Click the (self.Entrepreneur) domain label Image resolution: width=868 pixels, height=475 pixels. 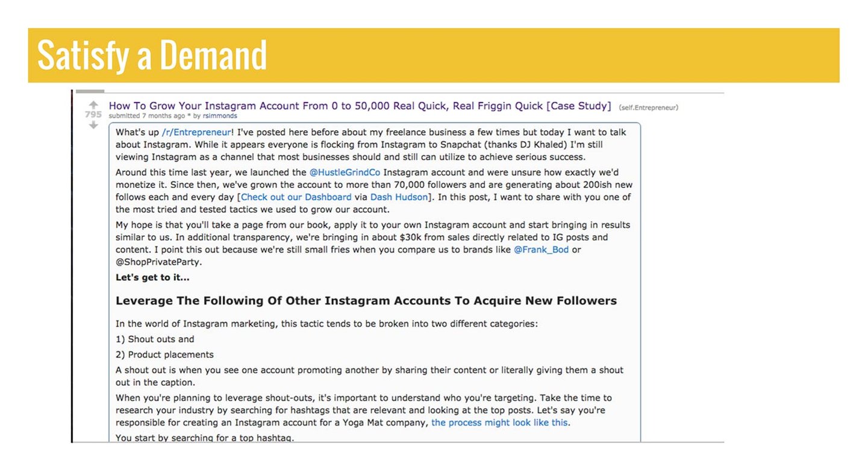648,108
